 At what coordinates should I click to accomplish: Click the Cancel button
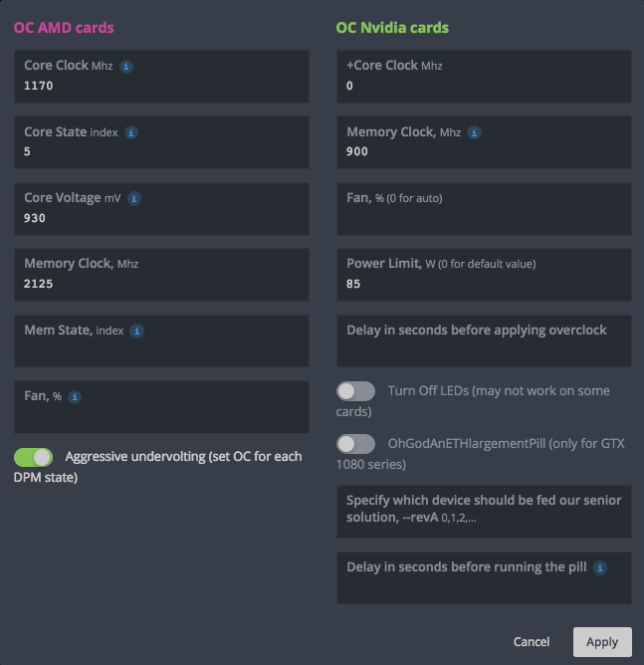tap(532, 642)
